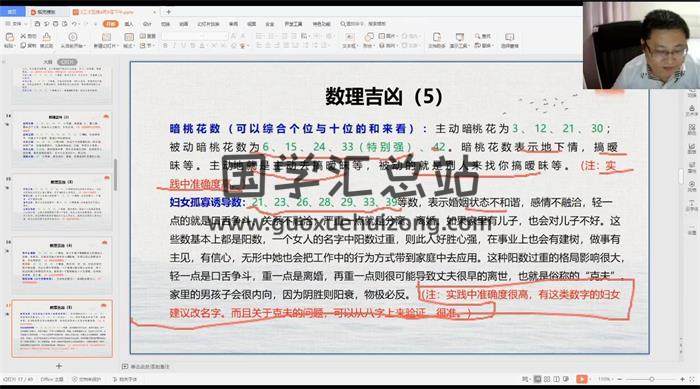
Task: Toggle Bold formatting
Action: [165, 46]
